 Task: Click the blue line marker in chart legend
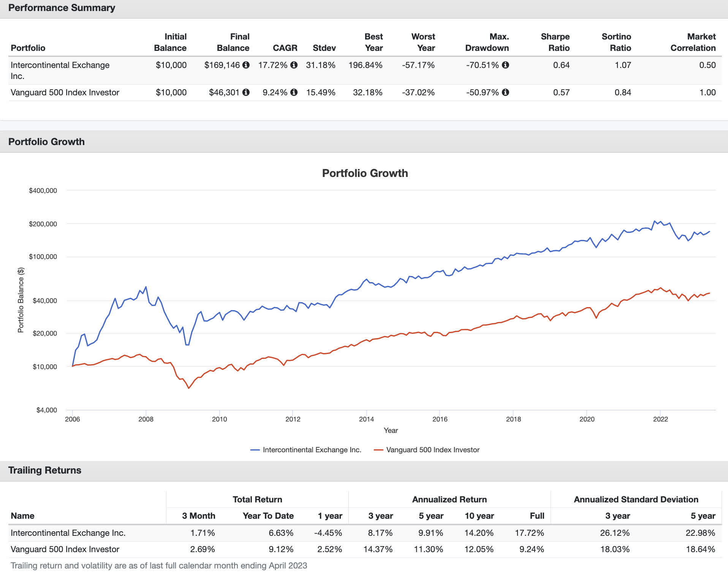[255, 450]
